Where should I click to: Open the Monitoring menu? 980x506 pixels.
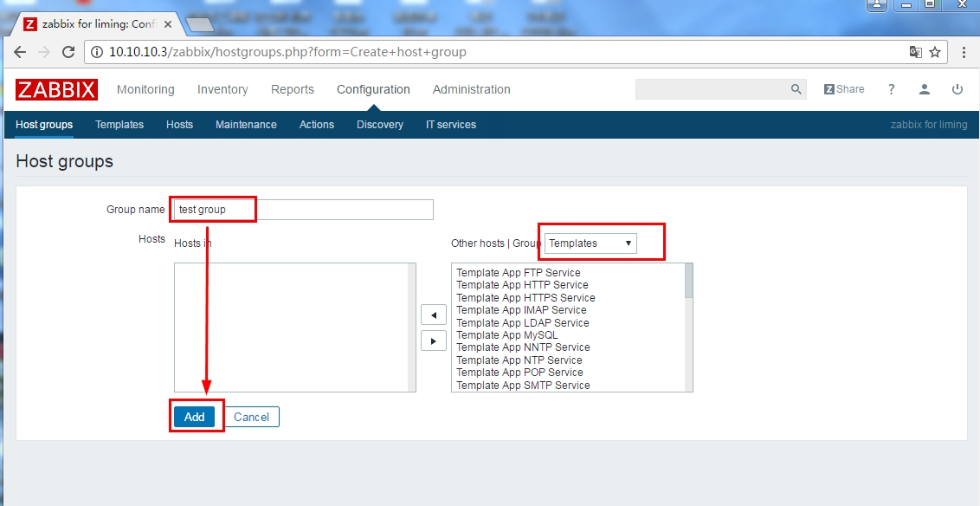(145, 89)
